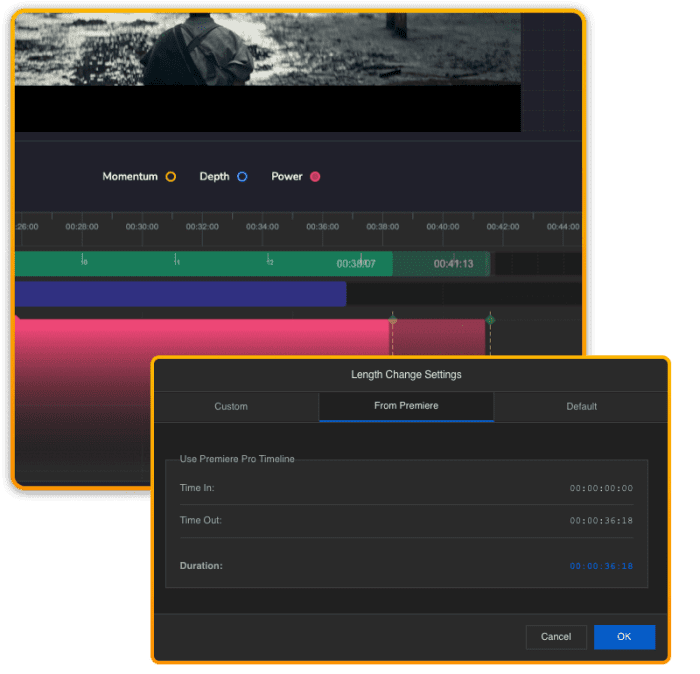Click the right green diamond handle
This screenshot has height=674, width=700.
[x=490, y=320]
